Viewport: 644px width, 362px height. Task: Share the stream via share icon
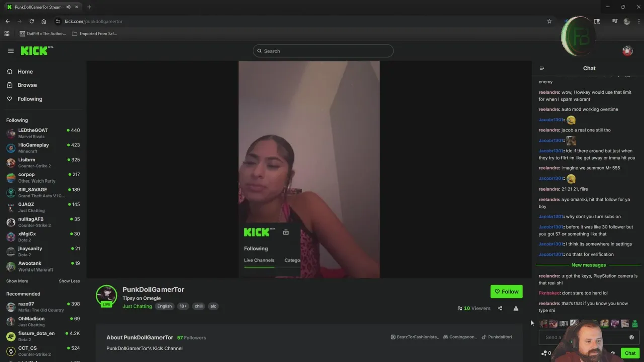click(500, 308)
